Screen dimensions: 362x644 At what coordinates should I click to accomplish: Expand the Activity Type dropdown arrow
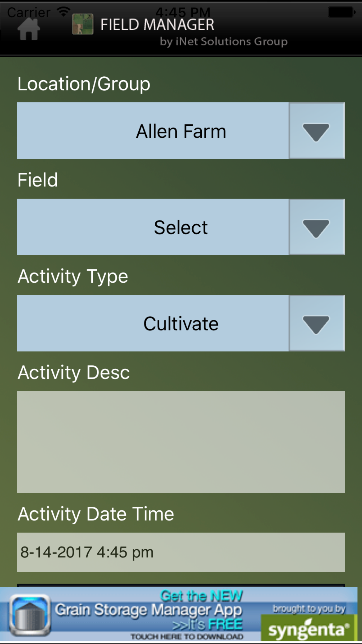[317, 323]
